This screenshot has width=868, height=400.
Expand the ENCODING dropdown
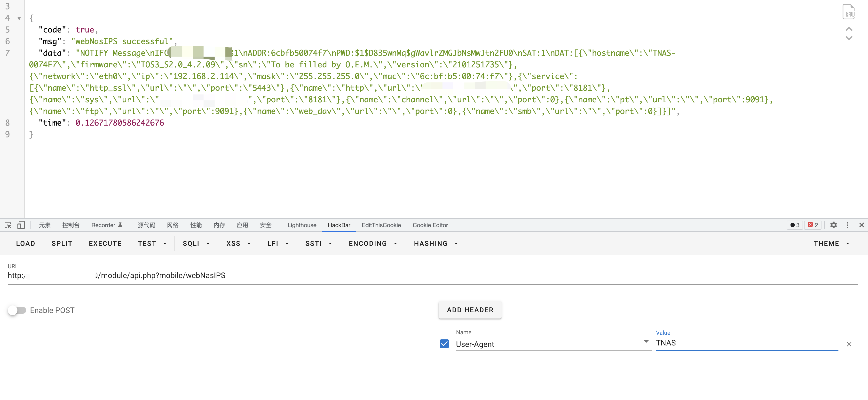tap(373, 244)
